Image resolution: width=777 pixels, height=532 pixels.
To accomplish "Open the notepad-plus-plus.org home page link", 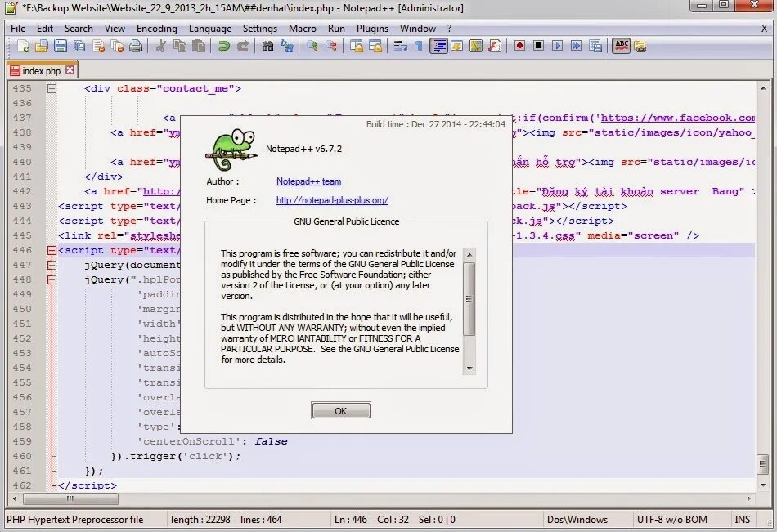I will (332, 200).
